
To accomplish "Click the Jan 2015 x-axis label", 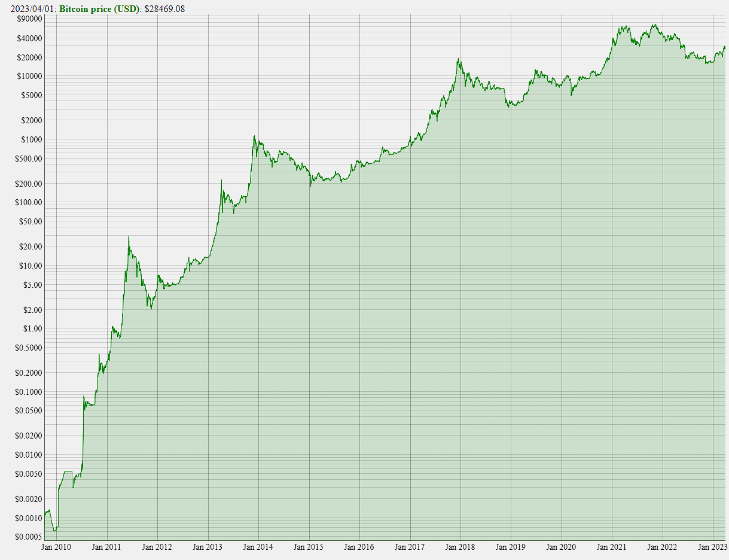I will [x=309, y=547].
